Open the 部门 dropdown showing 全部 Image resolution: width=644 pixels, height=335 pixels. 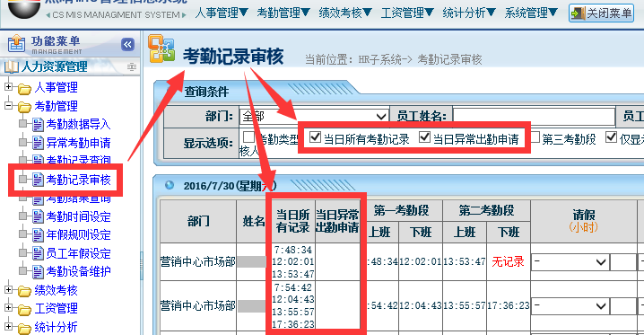click(x=314, y=117)
